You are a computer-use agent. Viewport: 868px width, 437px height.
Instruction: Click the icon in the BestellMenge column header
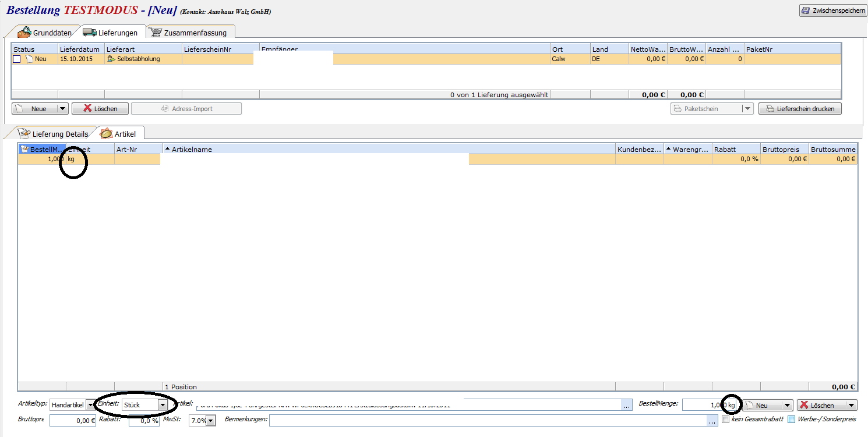pyautogui.click(x=24, y=150)
